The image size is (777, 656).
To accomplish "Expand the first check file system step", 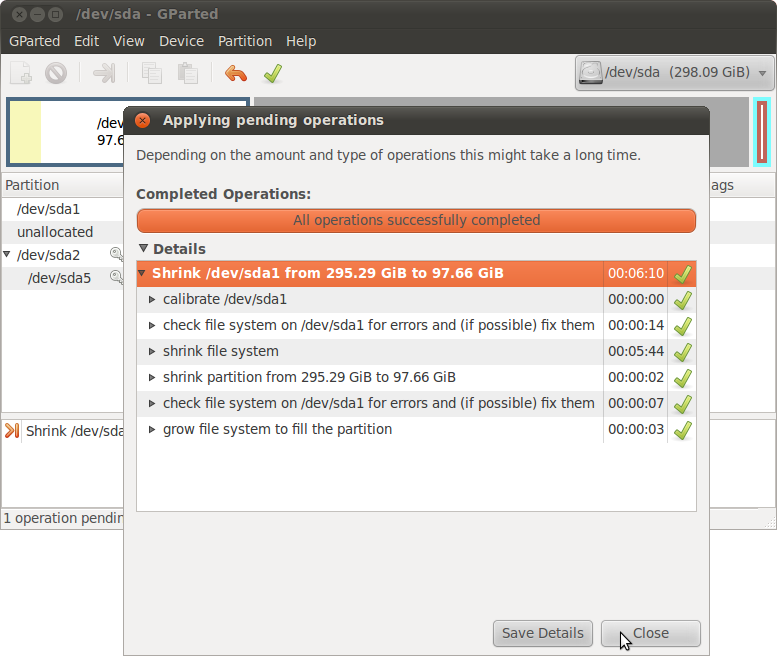I will [152, 325].
